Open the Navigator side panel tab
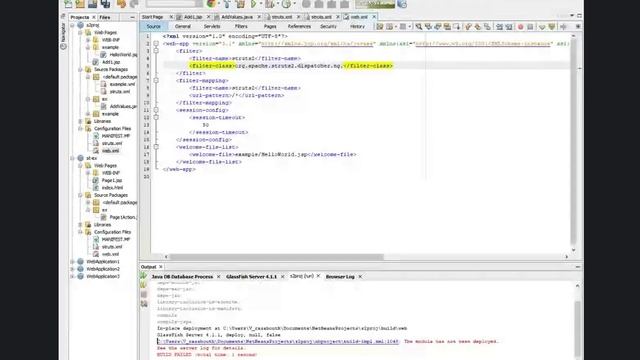 point(63,37)
